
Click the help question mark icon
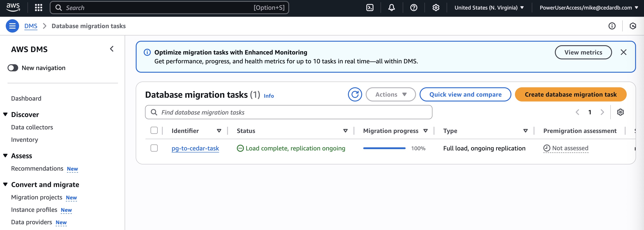pyautogui.click(x=414, y=8)
